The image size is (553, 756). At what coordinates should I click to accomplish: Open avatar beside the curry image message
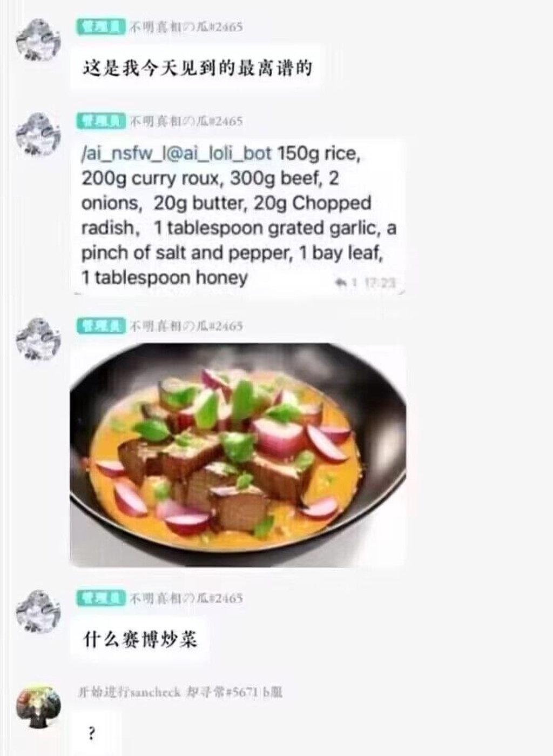pos(38,339)
